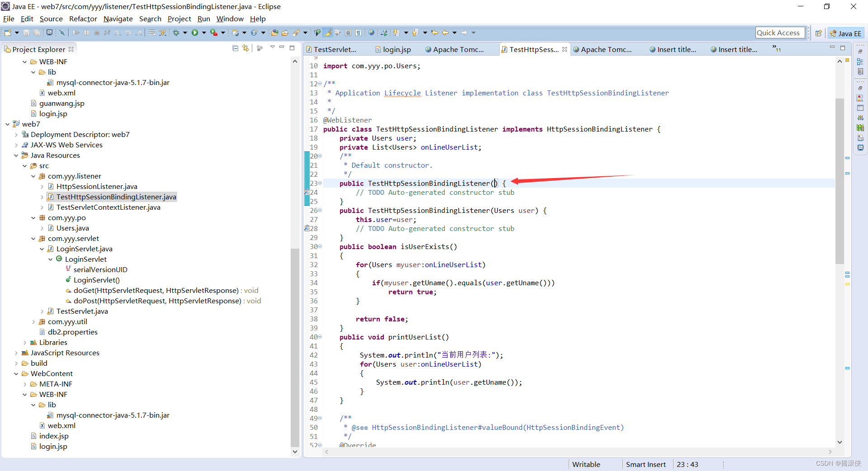Expand the JAX-WS Web Services node
Screen dimensions: 868x471
click(16, 145)
